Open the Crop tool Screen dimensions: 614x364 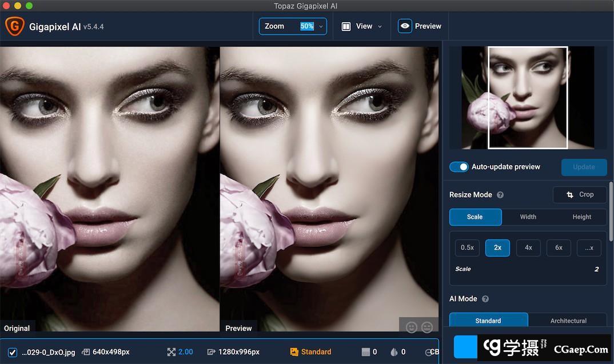tap(580, 195)
